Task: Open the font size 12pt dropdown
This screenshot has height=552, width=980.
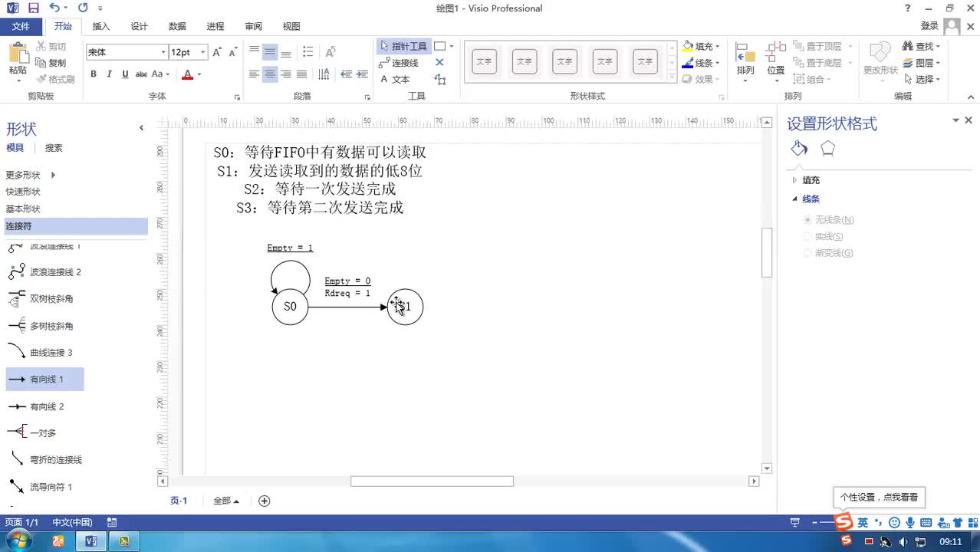Action: coord(203,52)
